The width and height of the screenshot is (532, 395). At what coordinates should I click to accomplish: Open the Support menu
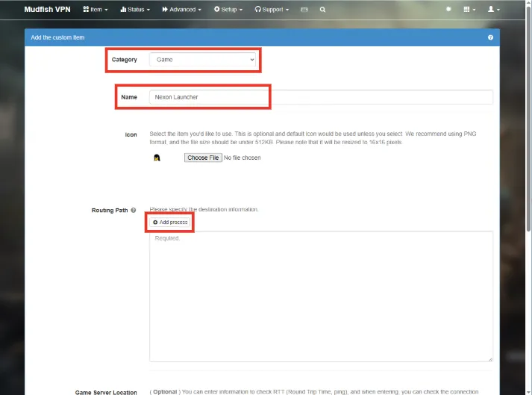(272, 10)
